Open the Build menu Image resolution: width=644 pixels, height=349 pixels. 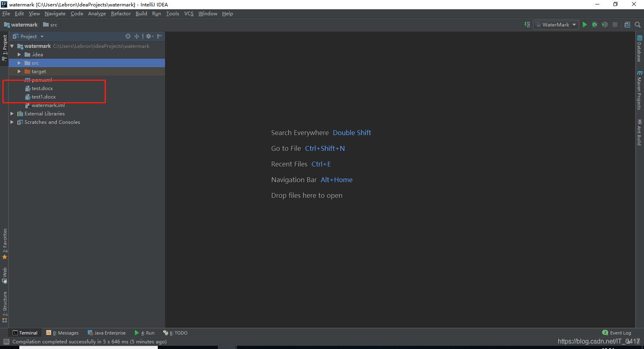coord(141,14)
